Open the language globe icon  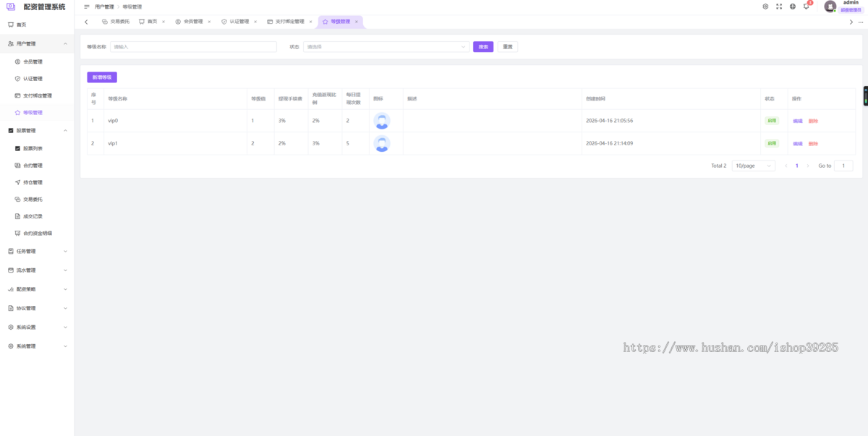[793, 7]
